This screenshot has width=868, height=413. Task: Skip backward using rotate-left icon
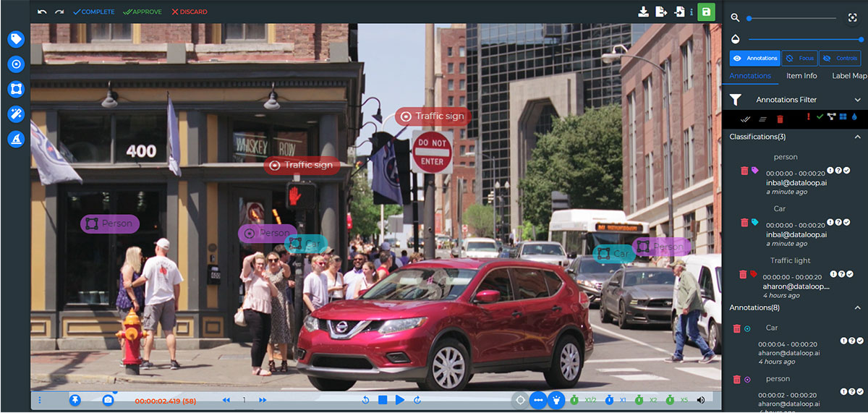(366, 400)
